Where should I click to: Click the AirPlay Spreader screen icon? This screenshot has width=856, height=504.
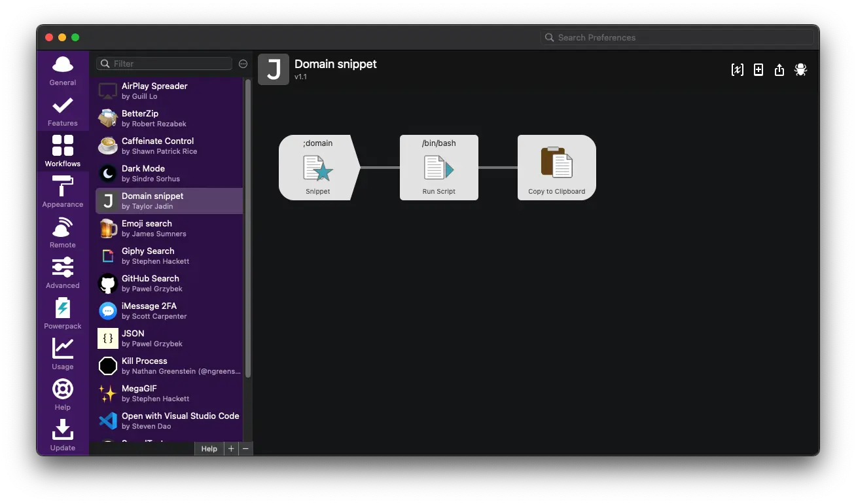(108, 91)
